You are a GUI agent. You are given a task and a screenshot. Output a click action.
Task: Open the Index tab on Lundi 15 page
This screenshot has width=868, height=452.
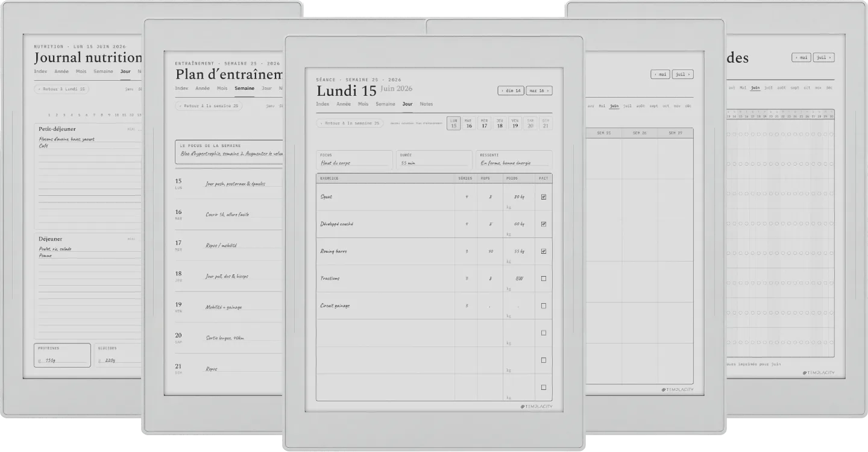coord(322,104)
